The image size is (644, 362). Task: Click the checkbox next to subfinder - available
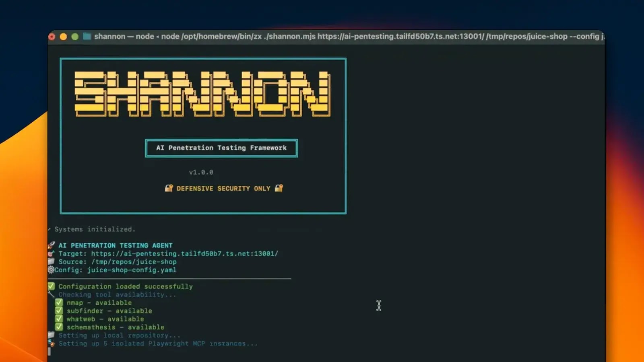tap(58, 311)
